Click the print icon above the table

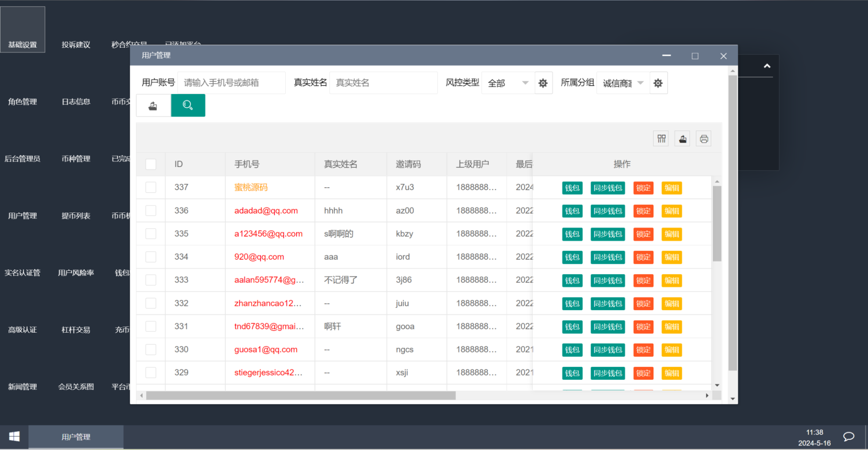(704, 138)
